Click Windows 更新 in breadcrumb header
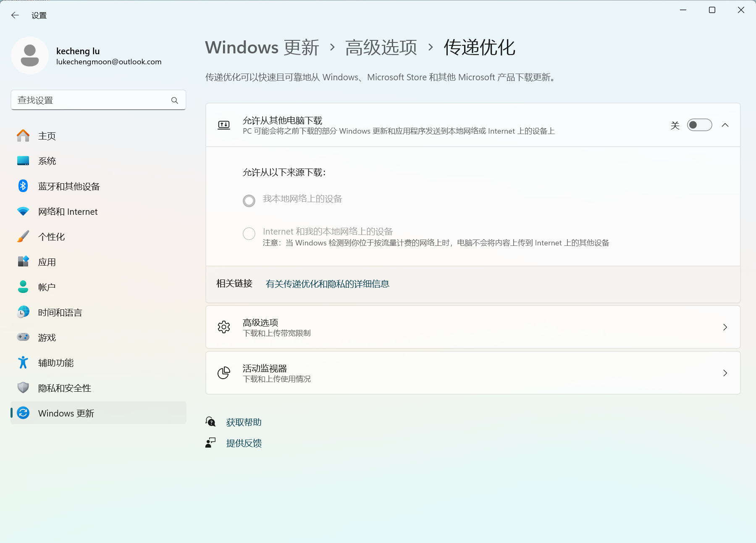This screenshot has width=756, height=543. tap(262, 47)
